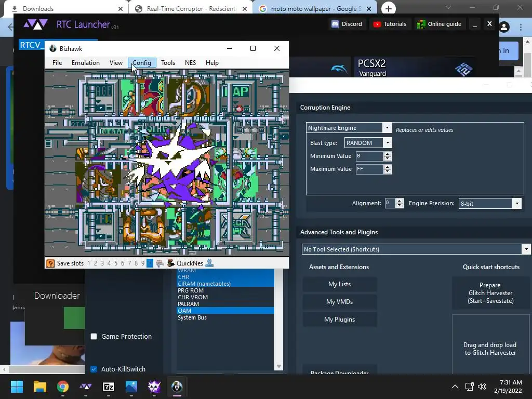Switch to the Real-Time Corruptor Chrome tab
Screen dimensions: 532x399
191,8
